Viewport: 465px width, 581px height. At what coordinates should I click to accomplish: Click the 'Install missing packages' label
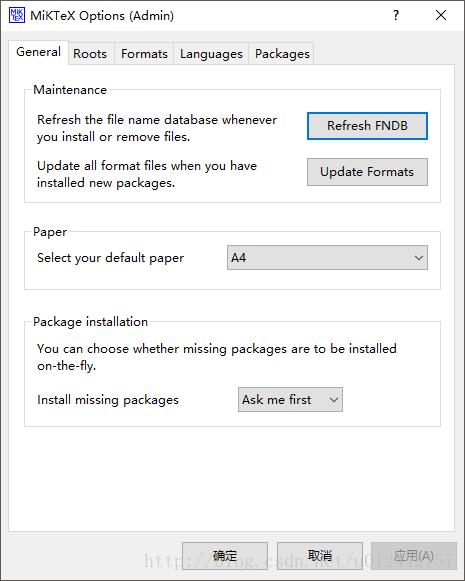coord(108,400)
